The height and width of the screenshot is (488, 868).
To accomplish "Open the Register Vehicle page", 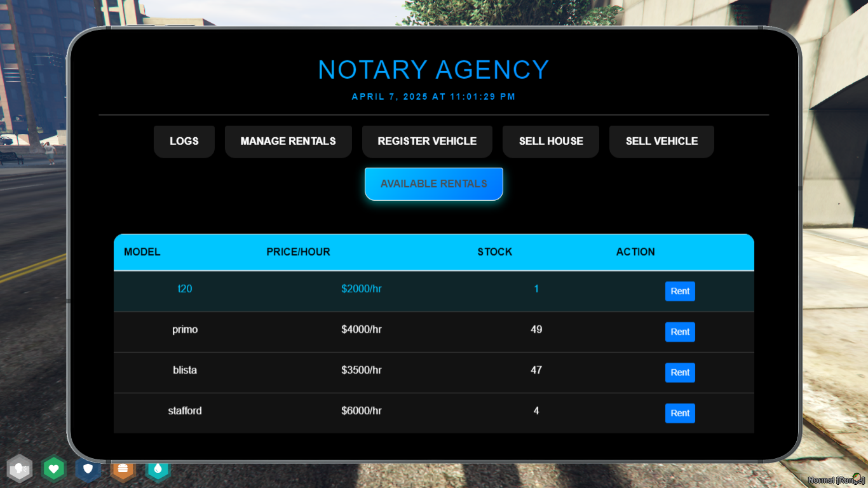I will [427, 141].
